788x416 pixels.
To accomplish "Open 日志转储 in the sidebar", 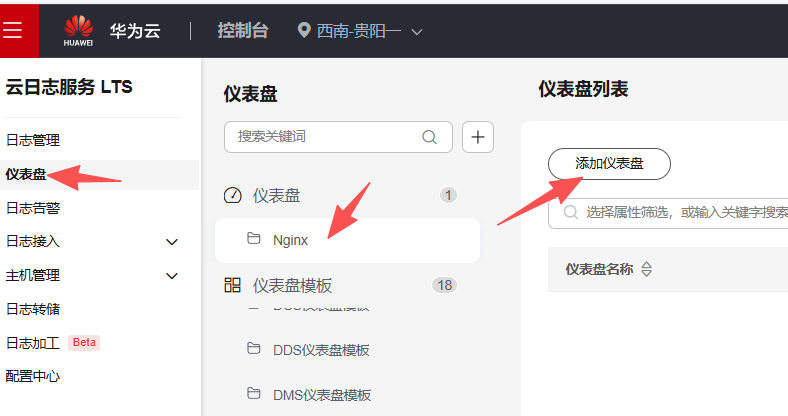I will [x=33, y=309].
